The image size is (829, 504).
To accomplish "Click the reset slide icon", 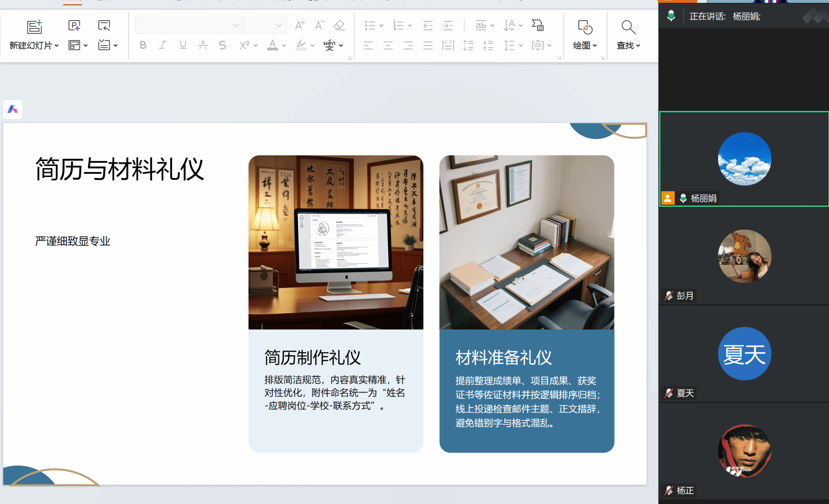I will (x=104, y=26).
